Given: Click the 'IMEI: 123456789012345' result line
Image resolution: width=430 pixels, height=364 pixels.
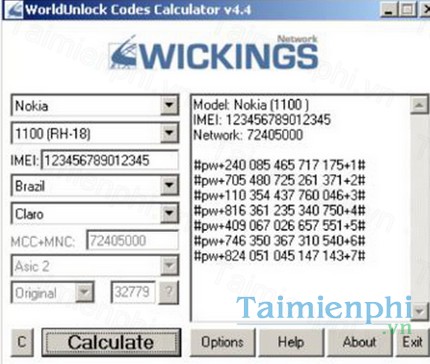Looking at the screenshot, I should tap(262, 120).
